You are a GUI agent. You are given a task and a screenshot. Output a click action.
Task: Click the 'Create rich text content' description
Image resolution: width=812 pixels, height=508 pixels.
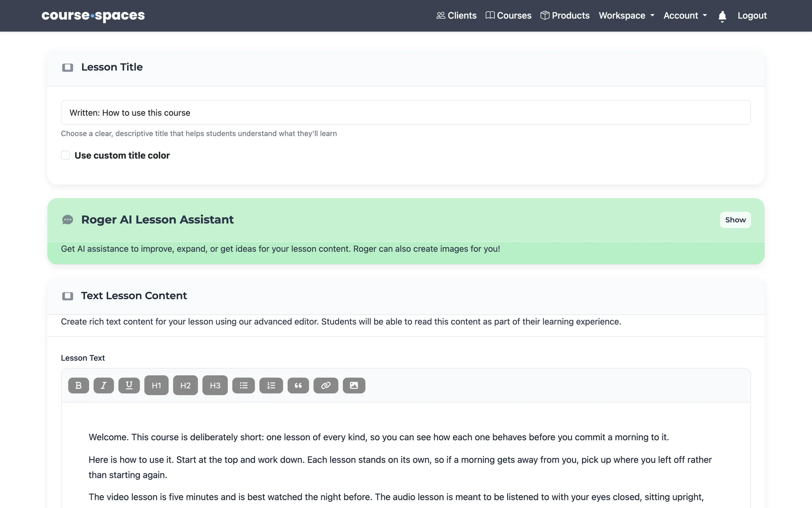click(x=341, y=322)
